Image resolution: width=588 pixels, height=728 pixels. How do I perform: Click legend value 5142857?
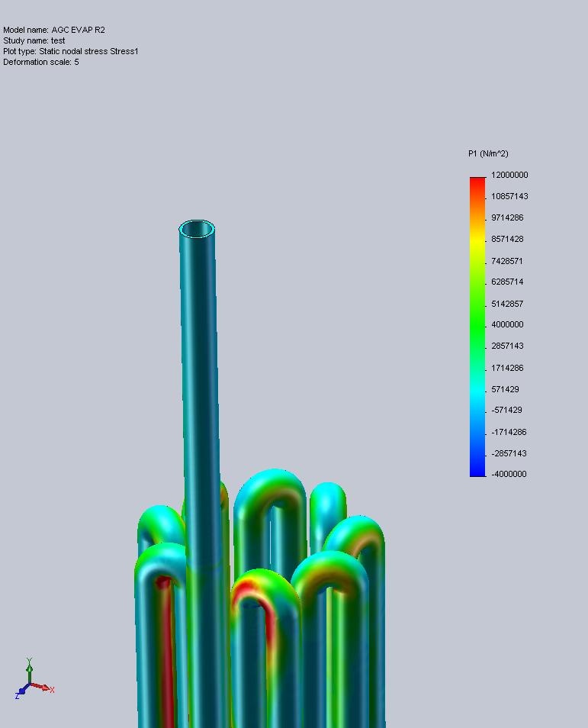pos(507,304)
